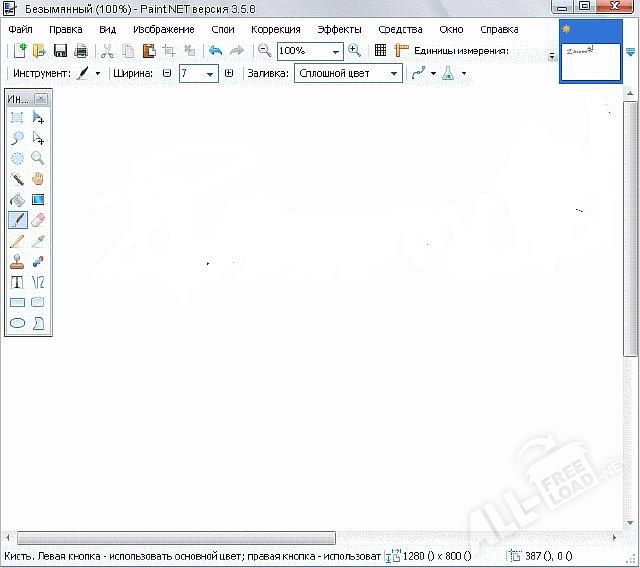Choose the Eraser tool

coord(38,220)
